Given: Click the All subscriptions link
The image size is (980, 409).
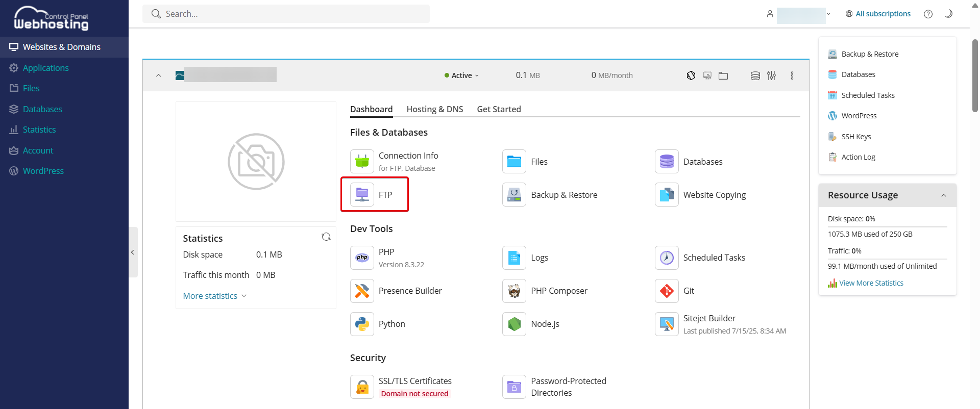Looking at the screenshot, I should pyautogui.click(x=883, y=14).
